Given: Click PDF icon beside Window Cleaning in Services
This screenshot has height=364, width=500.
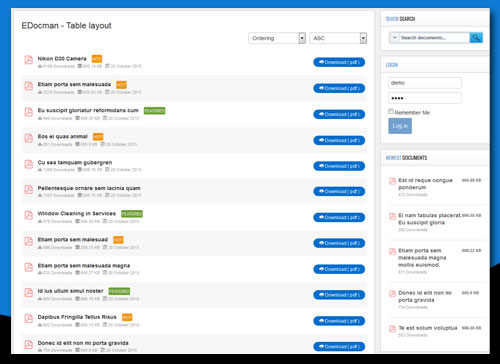Looking at the screenshot, I should (x=29, y=215).
